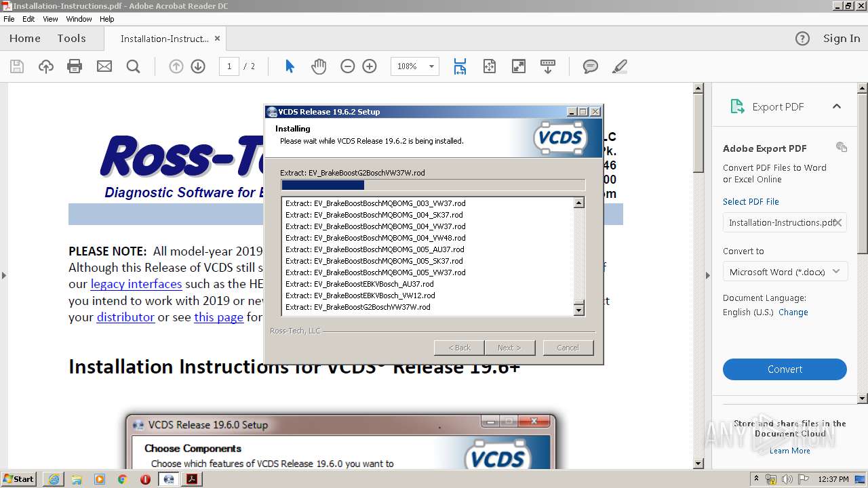Open the Convert to Microsoft Word dropdown
Viewport: 868px width, 488px height.
[785, 272]
